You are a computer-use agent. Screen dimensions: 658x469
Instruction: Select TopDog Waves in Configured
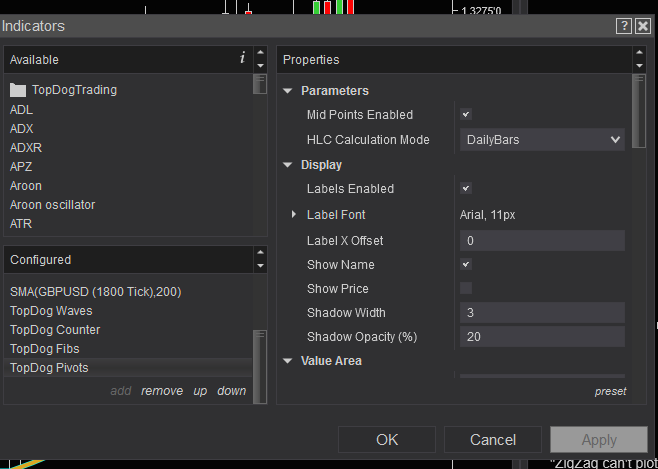[51, 311]
